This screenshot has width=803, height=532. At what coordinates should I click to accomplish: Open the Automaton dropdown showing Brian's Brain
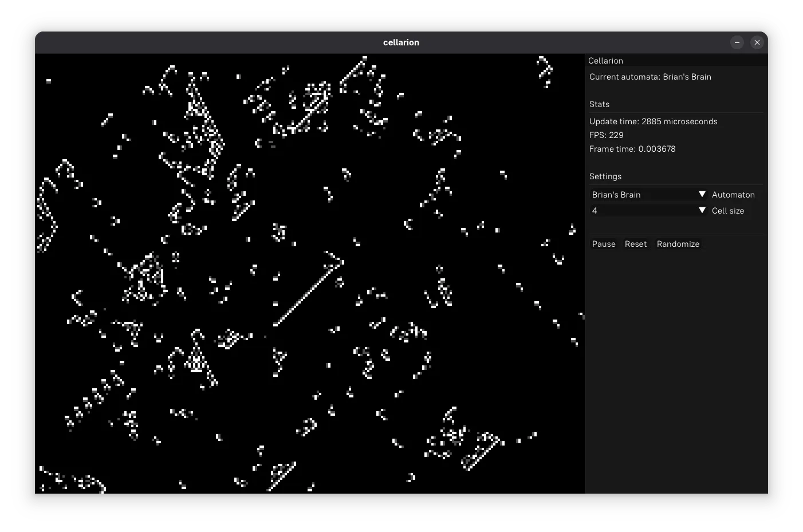click(x=649, y=195)
